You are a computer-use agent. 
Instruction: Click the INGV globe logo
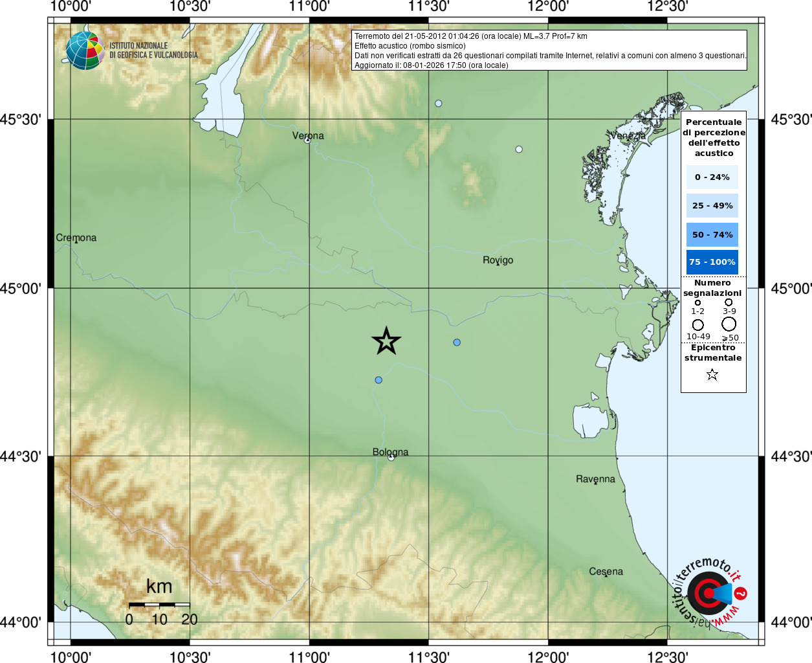[x=85, y=51]
